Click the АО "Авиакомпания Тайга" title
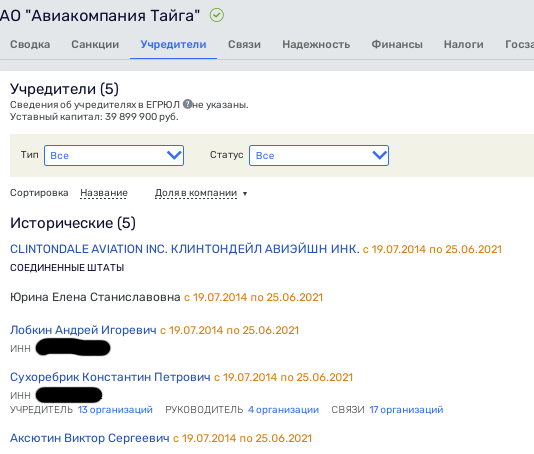534x454 pixels. point(100,16)
